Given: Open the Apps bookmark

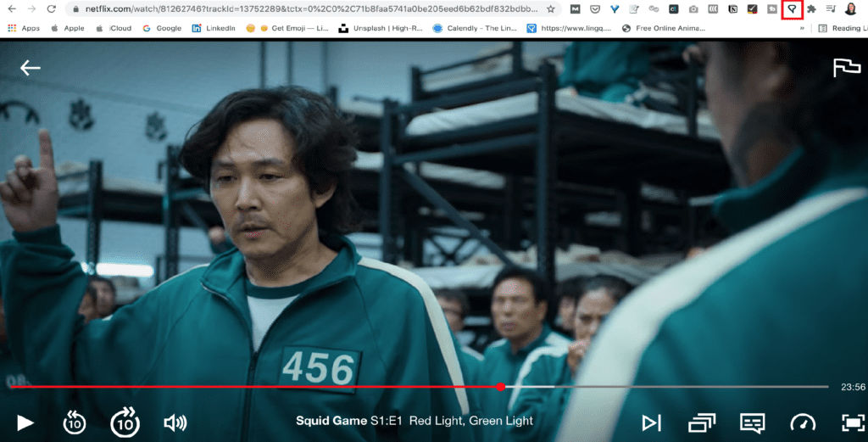Looking at the screenshot, I should [24, 28].
